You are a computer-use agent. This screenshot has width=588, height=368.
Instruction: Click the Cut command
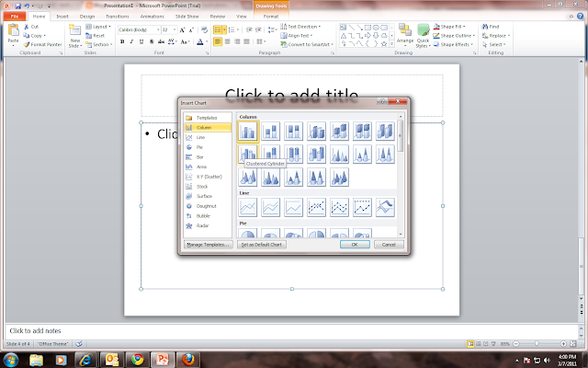(x=31, y=27)
